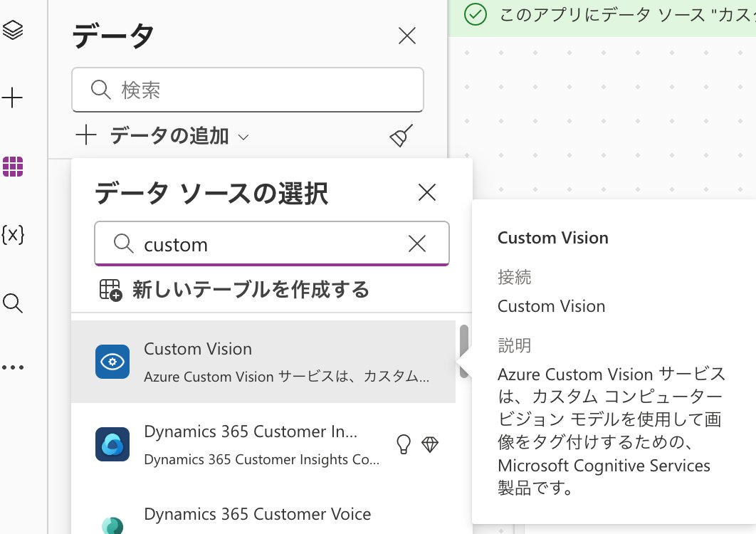Click the green success checkmark icon

click(x=476, y=14)
